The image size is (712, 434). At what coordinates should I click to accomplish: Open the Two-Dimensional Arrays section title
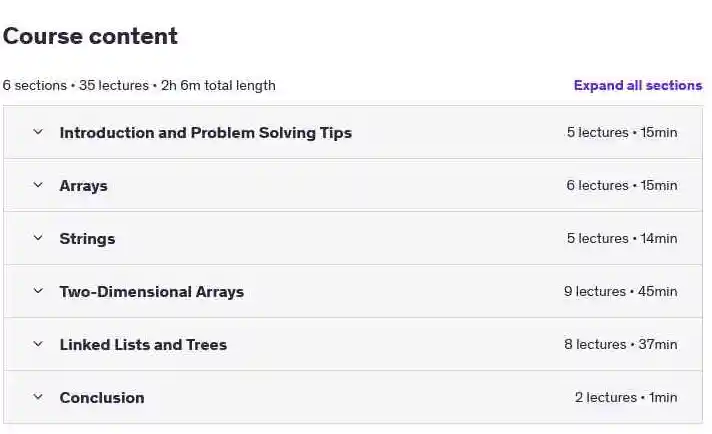(152, 291)
